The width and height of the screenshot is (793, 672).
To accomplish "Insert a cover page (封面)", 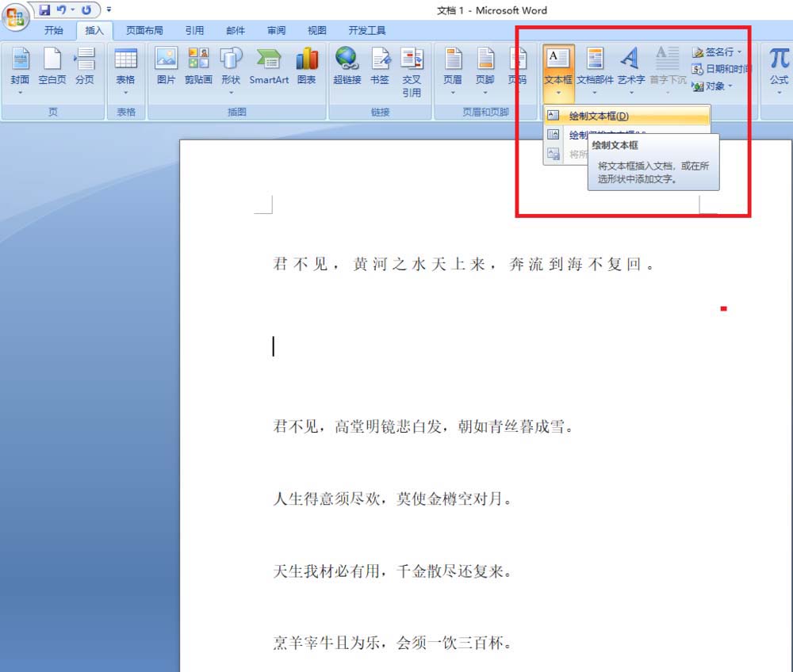I will pos(21,71).
